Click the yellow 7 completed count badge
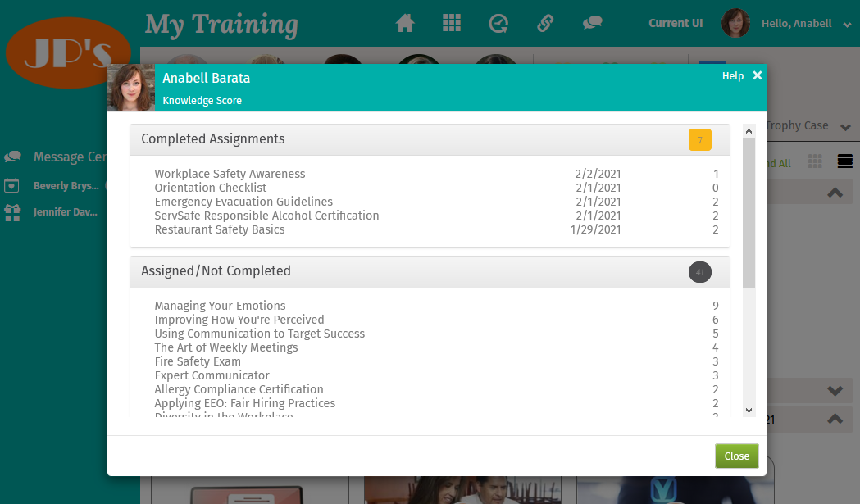860x504 pixels. [700, 140]
